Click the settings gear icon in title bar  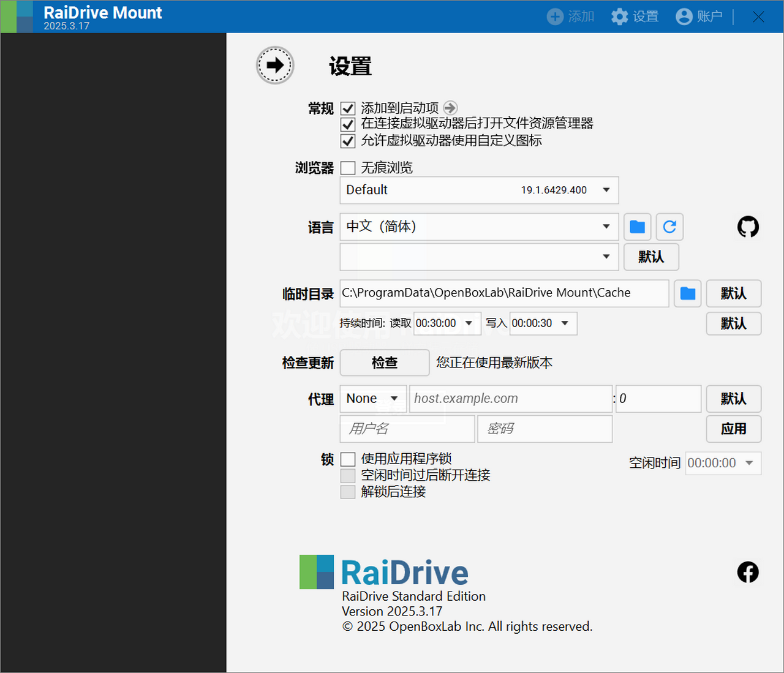(620, 17)
